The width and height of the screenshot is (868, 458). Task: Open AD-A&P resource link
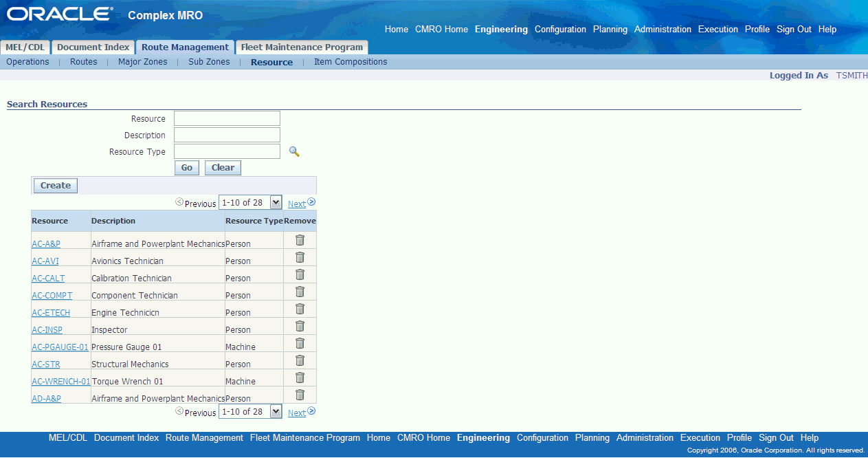coord(46,399)
